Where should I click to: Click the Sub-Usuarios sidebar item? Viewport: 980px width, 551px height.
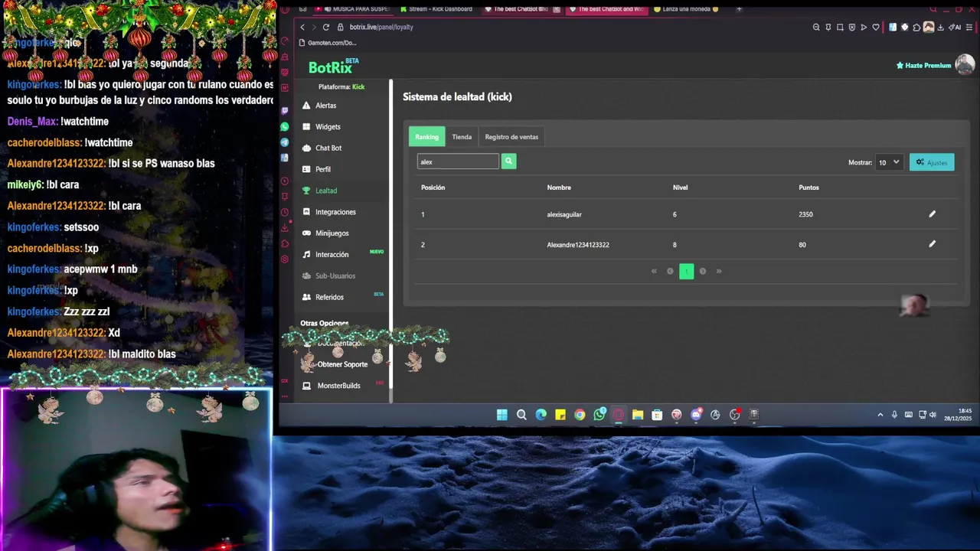point(328,275)
